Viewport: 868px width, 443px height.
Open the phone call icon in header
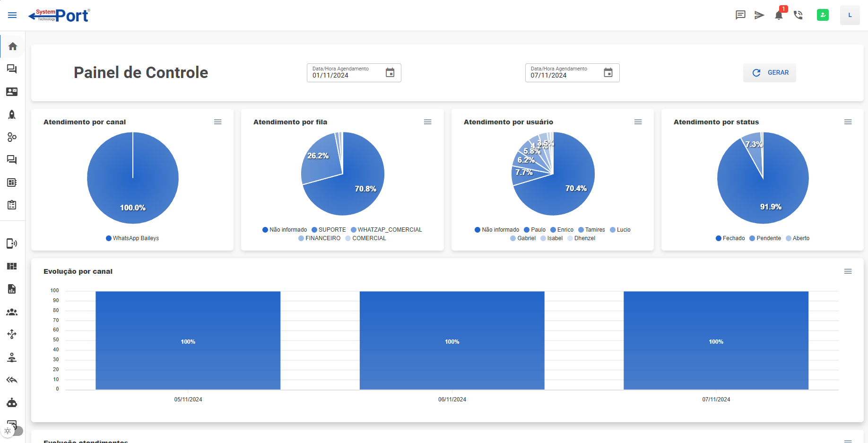pyautogui.click(x=799, y=15)
